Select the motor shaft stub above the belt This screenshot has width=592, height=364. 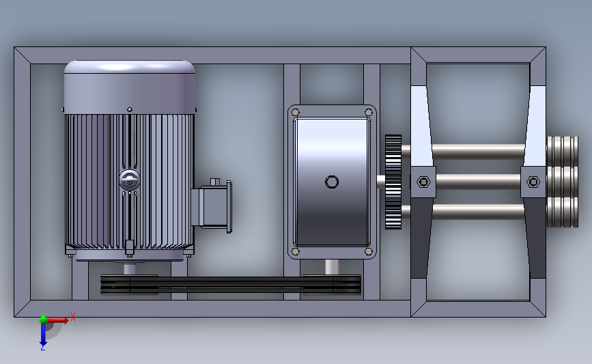pos(130,269)
